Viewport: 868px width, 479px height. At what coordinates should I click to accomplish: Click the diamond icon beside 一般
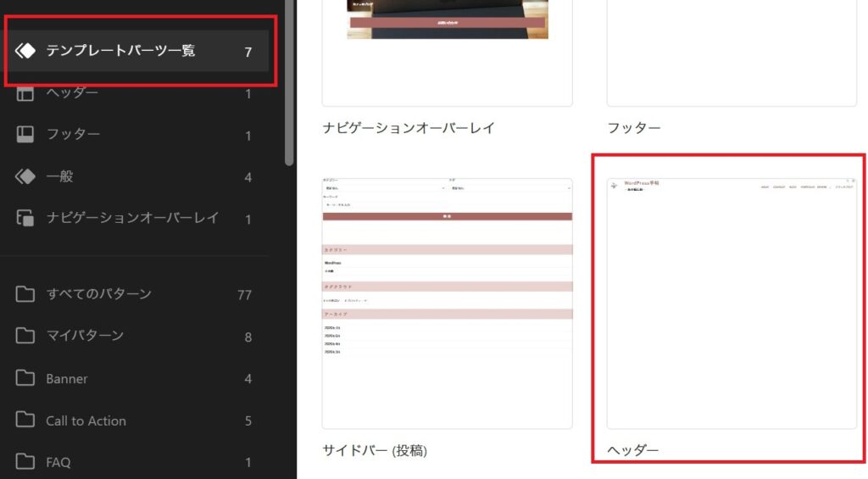25,176
